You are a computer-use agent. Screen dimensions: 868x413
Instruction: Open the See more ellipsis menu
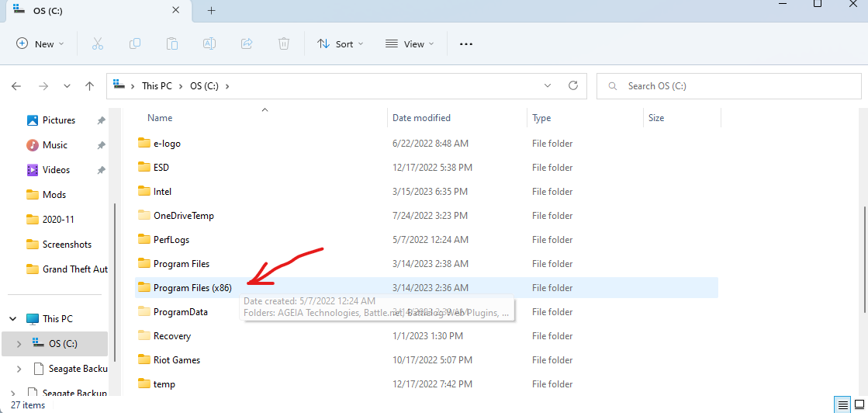[466, 43]
